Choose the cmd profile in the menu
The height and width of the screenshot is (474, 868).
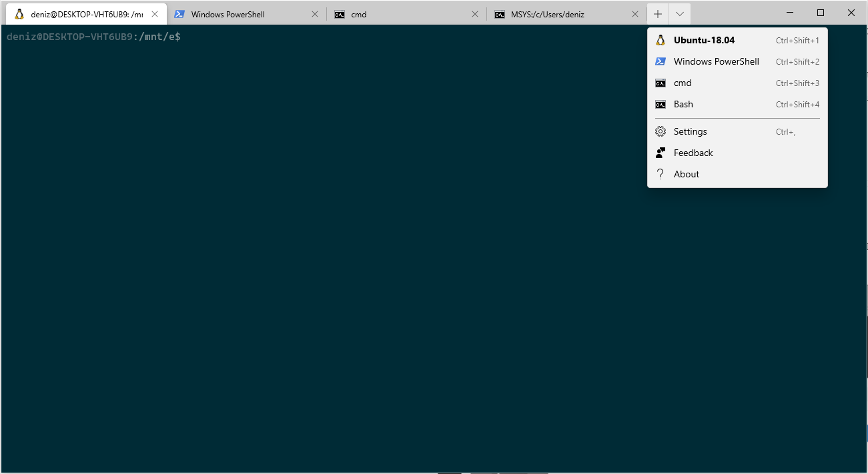click(x=737, y=83)
